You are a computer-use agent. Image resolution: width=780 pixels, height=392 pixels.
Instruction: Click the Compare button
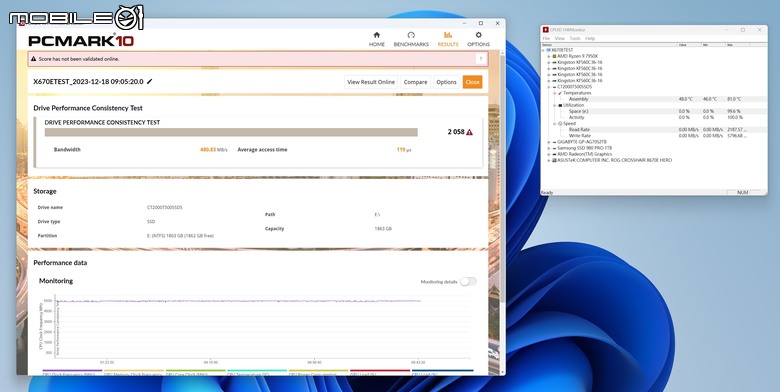tap(415, 82)
